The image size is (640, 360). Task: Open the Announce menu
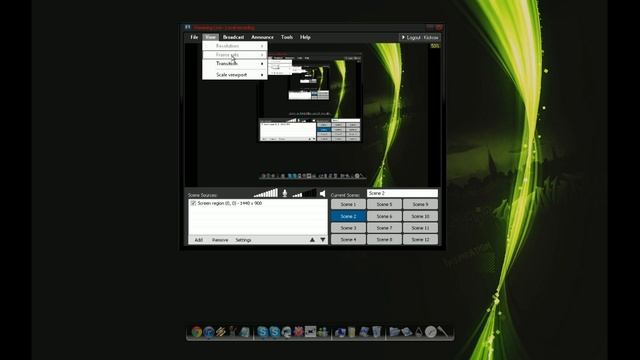[262, 37]
